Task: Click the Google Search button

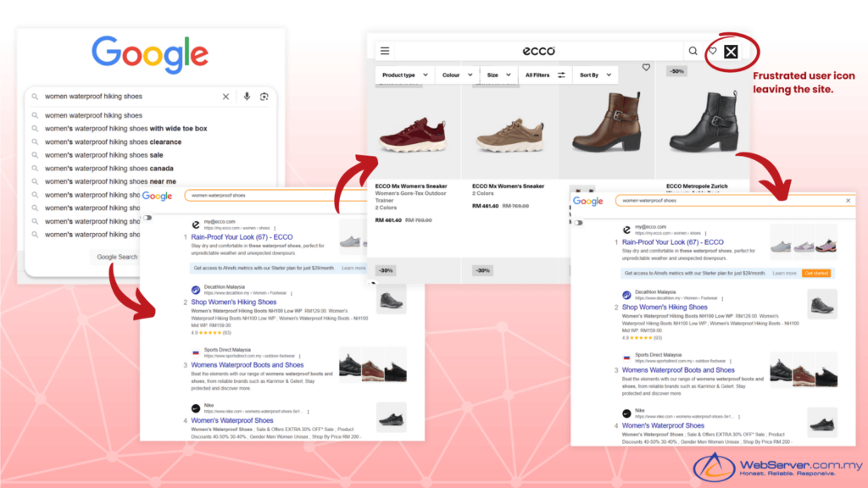Action: pos(117,257)
